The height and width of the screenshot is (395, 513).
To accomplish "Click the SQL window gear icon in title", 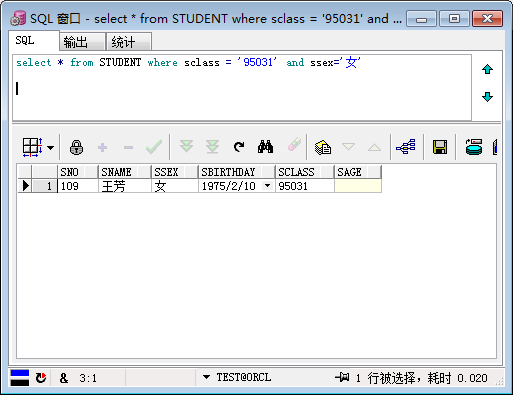I will pos(18,18).
